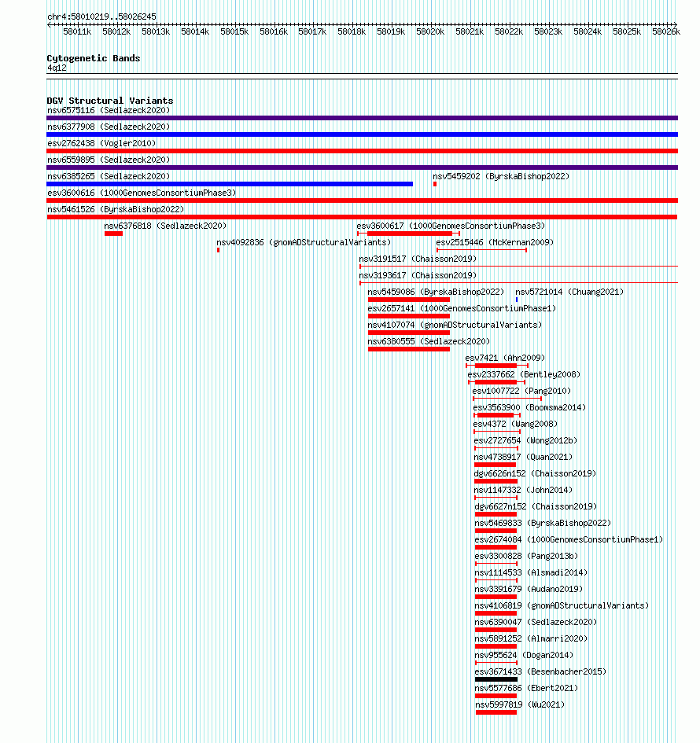
Task: Select nsv6559895 (Sedlazeck2020) label
Action: (x=109, y=160)
